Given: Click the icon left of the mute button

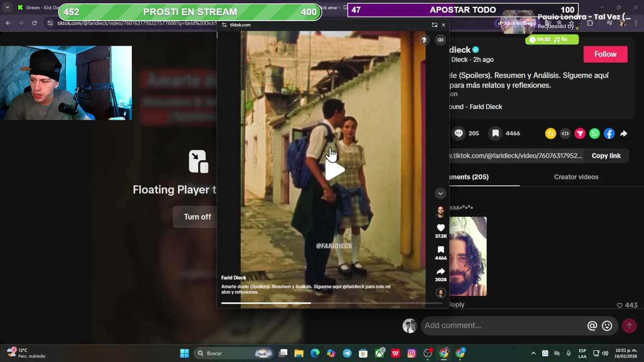Looking at the screenshot, I should pyautogui.click(x=424, y=40).
